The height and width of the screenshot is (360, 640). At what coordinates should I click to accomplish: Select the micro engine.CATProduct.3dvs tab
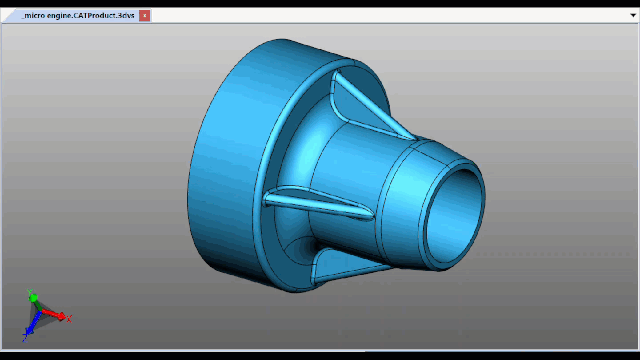[78, 16]
